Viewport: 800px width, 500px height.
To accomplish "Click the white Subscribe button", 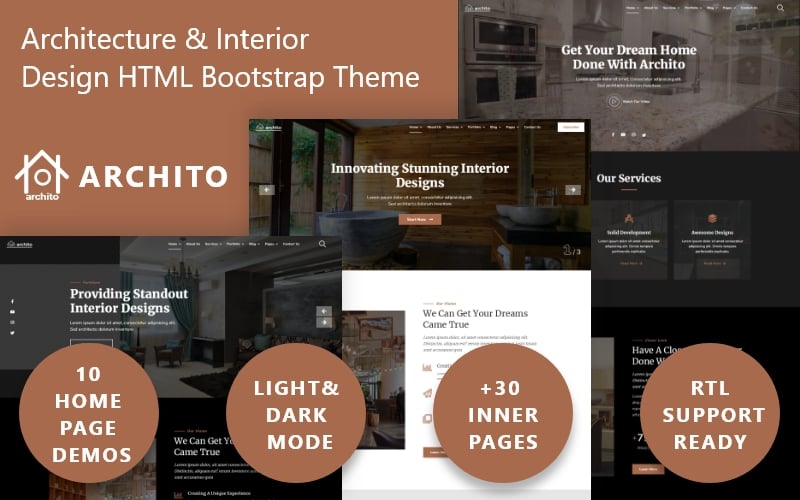I will (x=571, y=127).
